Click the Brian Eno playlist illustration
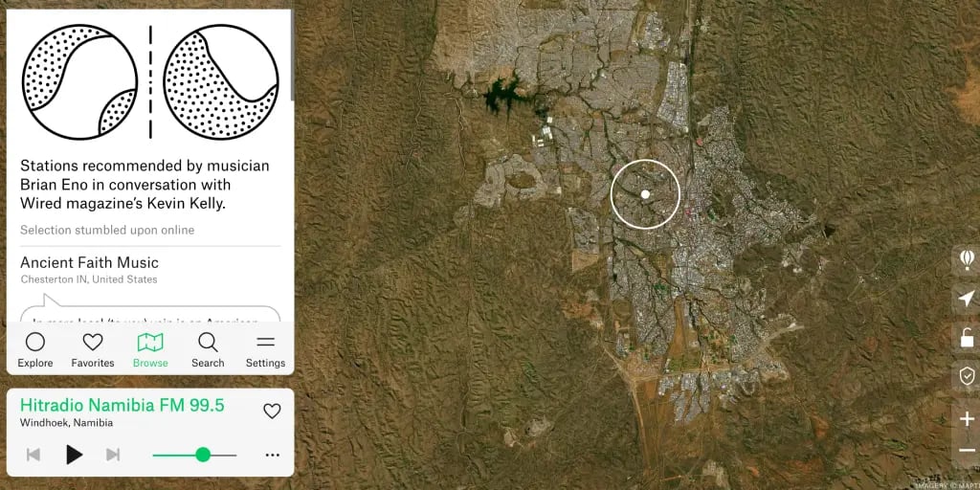This screenshot has height=490, width=980. tap(150, 82)
